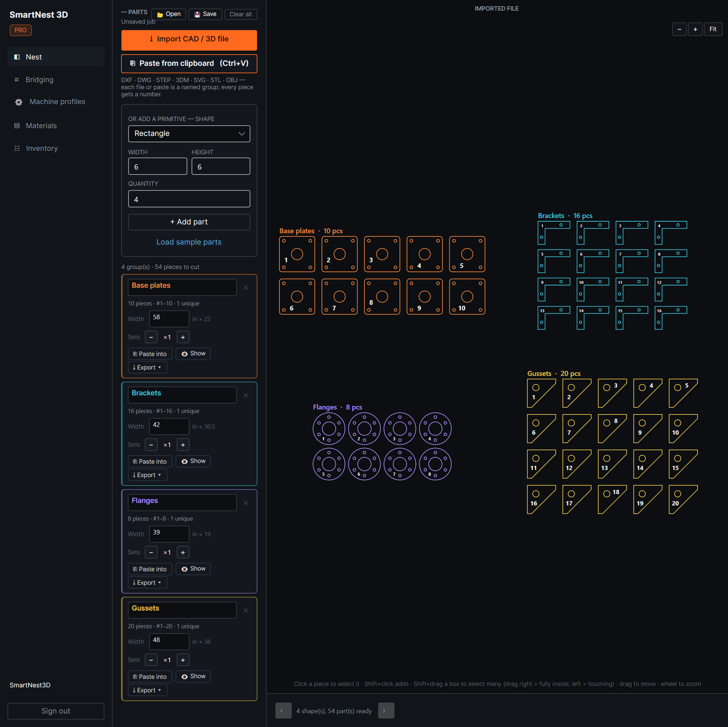This screenshot has width=728, height=727.
Task: Open Export menu for Brackets
Action: pos(148,475)
